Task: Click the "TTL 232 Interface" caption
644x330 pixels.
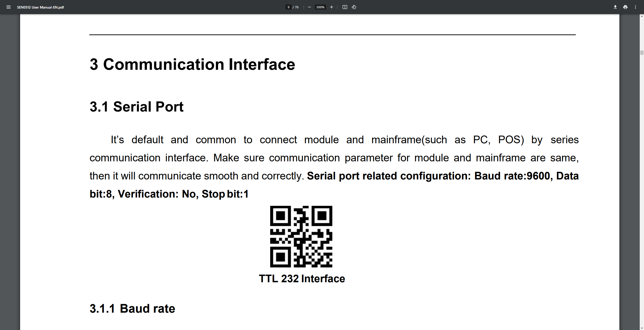Action: pos(302,278)
